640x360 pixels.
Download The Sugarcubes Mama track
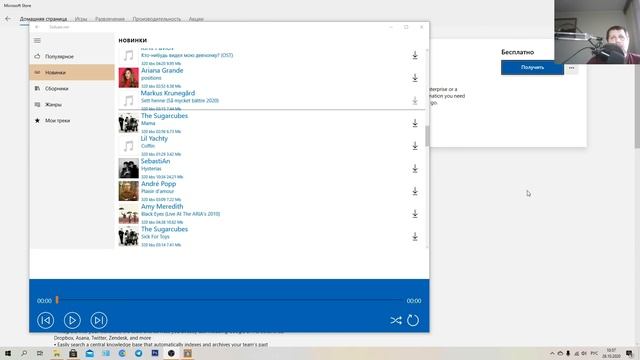pyautogui.click(x=415, y=123)
